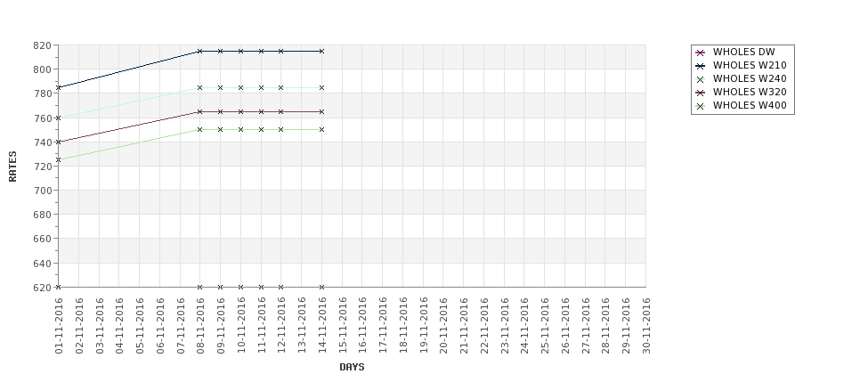Click the 660 rate axis label
Viewport: 868px width, 382px height.
(43, 239)
